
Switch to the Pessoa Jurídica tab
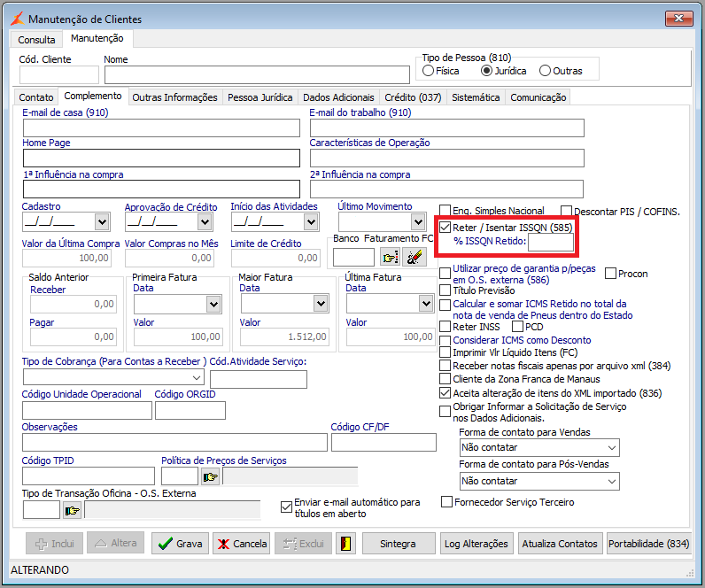tap(260, 97)
